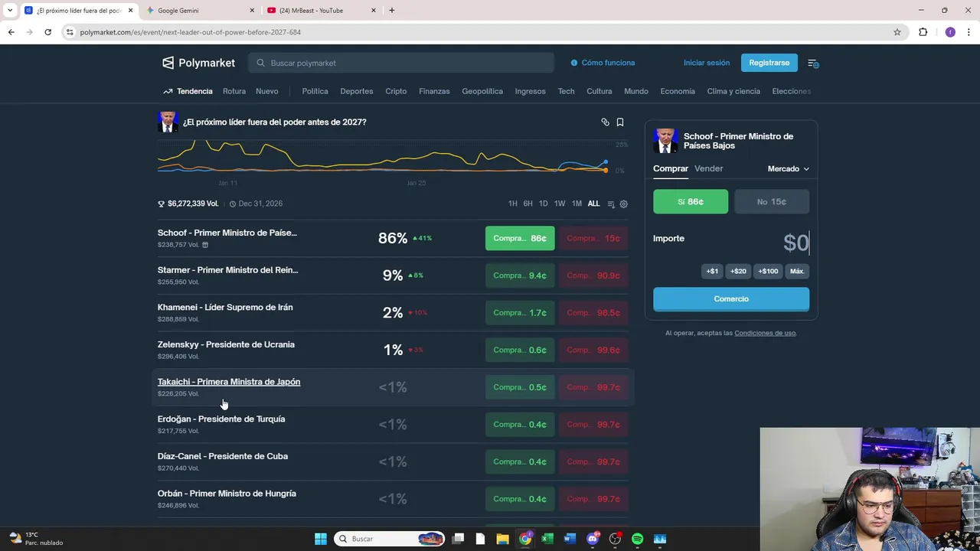Screen dimensions: 980x551
Task: Open Windows Start menu
Action: [321, 539]
